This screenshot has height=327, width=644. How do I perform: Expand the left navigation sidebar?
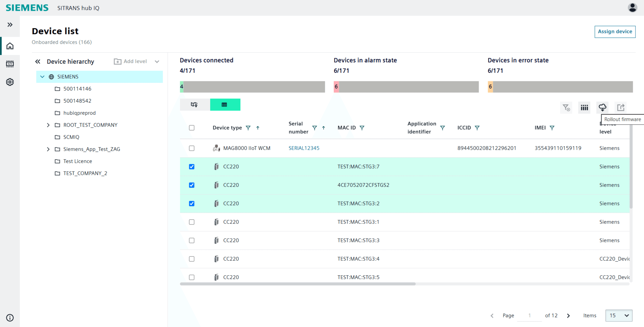click(x=10, y=25)
